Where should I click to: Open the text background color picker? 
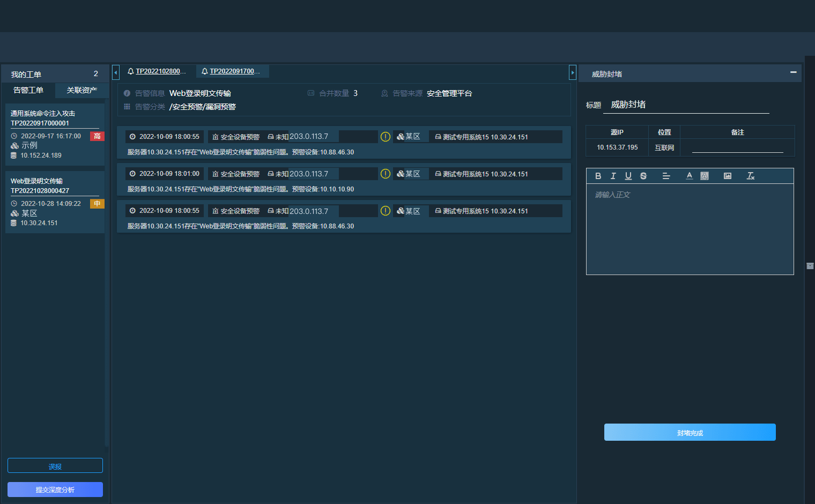pyautogui.click(x=704, y=176)
